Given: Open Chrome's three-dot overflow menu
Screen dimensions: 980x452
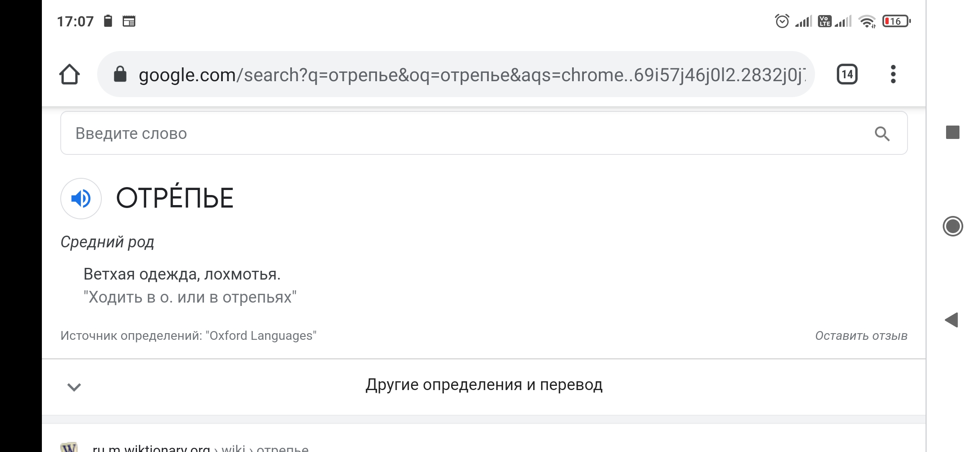Looking at the screenshot, I should [893, 74].
